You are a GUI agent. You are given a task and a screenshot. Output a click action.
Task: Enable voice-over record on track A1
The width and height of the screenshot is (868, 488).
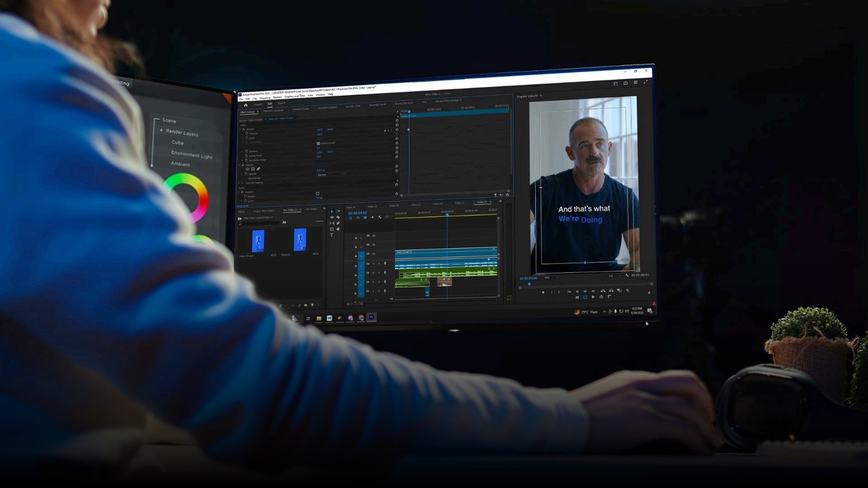point(385,264)
